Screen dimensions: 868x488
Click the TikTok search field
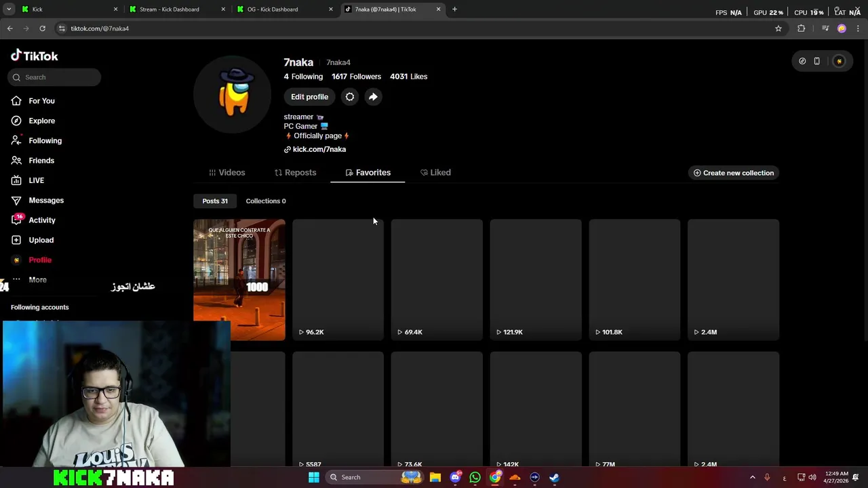(x=56, y=77)
